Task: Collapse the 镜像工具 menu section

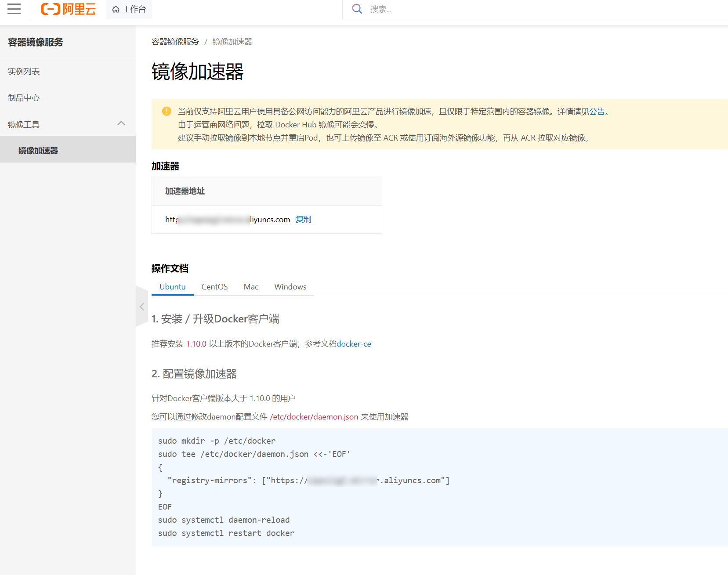Action: pos(121,124)
